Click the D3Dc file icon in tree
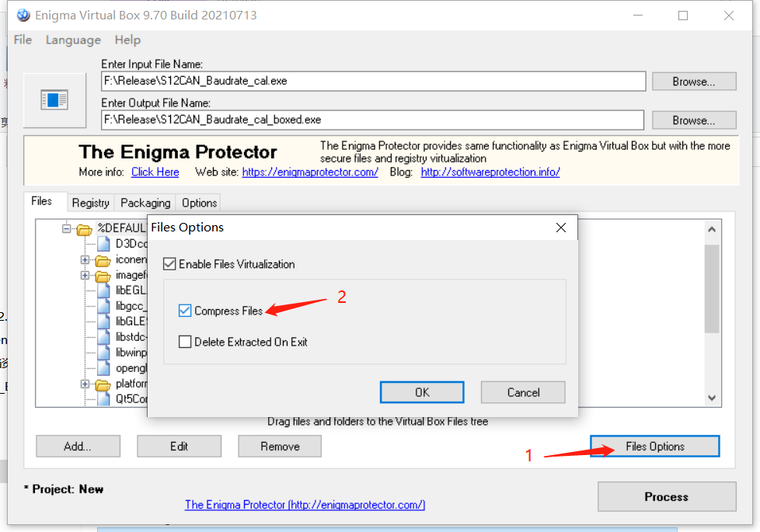The height and width of the screenshot is (532, 760). click(x=103, y=244)
